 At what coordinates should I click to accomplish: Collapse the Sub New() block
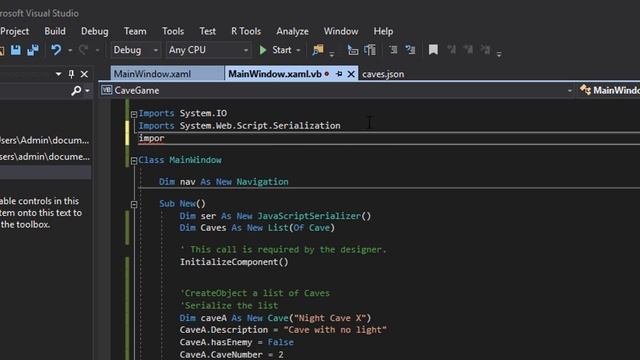134,204
